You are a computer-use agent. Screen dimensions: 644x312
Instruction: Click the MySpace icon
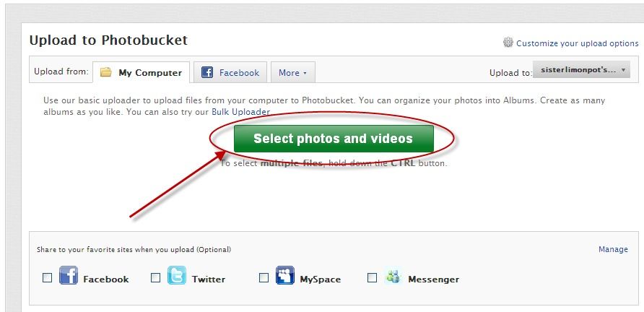point(284,275)
